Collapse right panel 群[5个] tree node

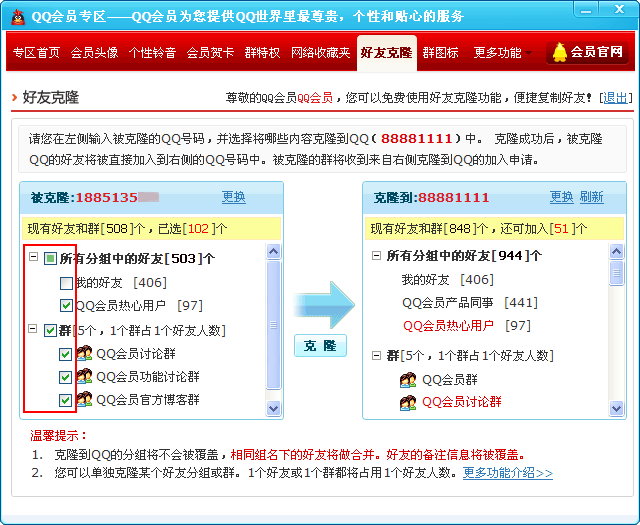(376, 356)
